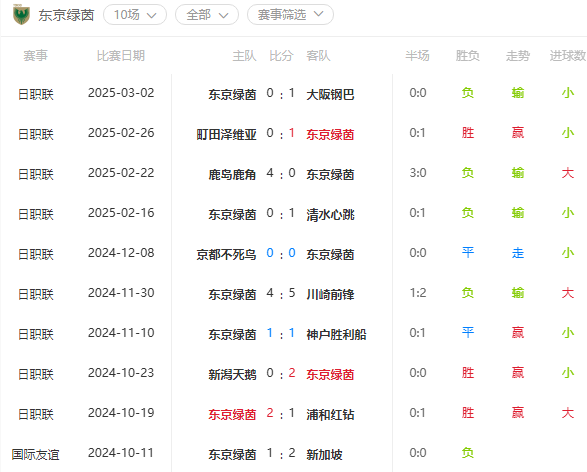Open the 新加坡 team link
This screenshot has width=587, height=472.
tap(324, 455)
